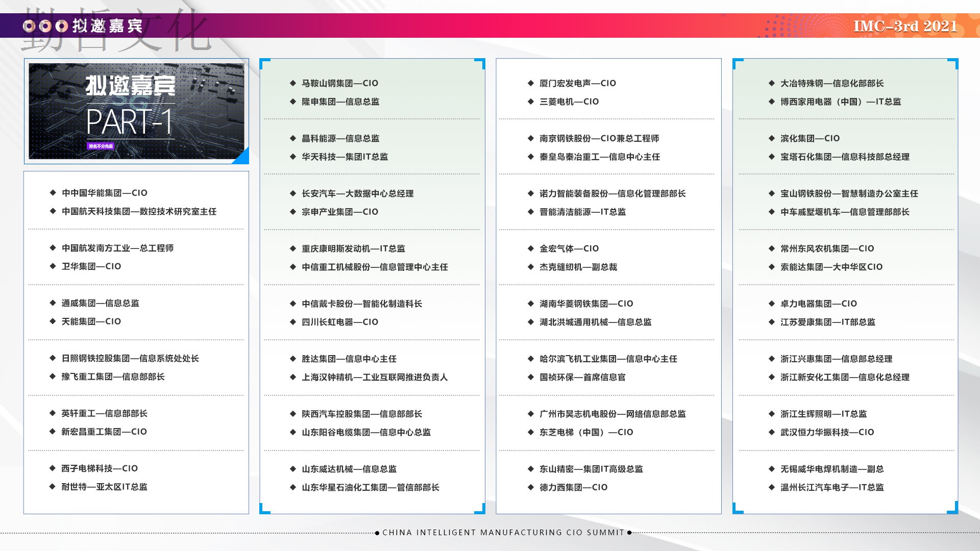Click 隆申集团—信息总监
The height and width of the screenshot is (551, 980).
340,102
